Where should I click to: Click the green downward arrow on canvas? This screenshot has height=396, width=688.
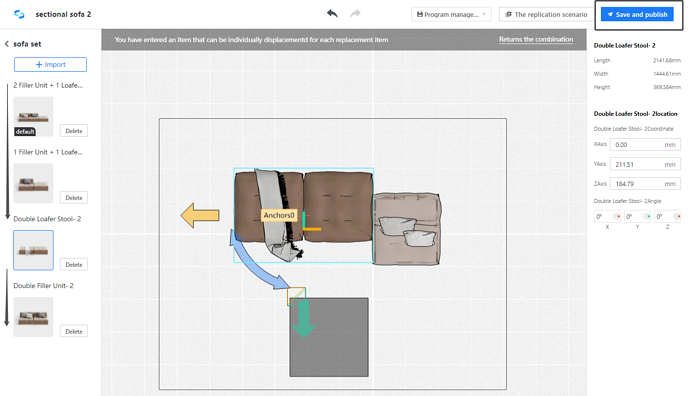click(304, 319)
